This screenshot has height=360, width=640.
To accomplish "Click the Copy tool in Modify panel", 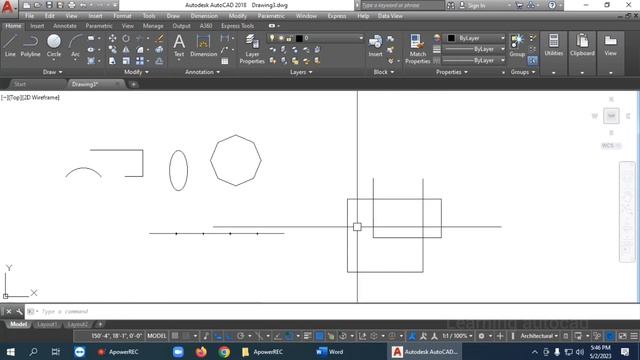I will [x=112, y=49].
